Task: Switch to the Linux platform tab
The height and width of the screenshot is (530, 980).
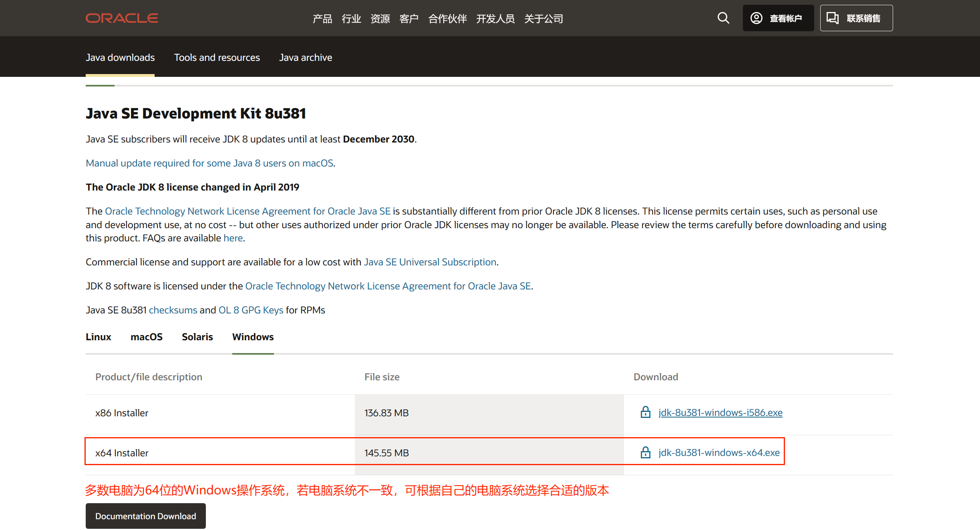Action: [98, 337]
